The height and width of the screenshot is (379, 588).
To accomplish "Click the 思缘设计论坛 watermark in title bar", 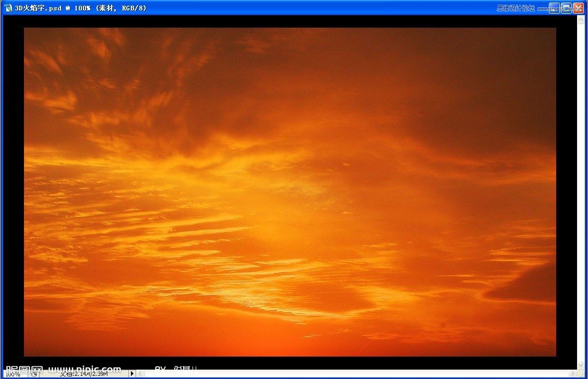I will point(515,8).
